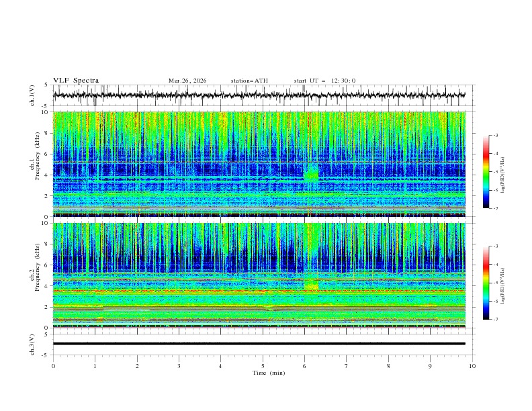
Task: Click time axis tick label "1"
Action: point(95,366)
